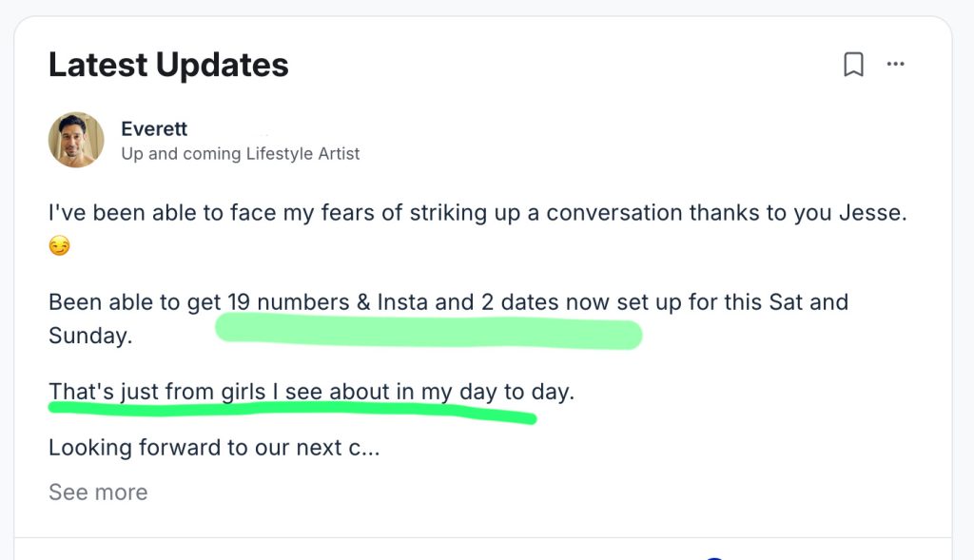The height and width of the screenshot is (560, 974).
Task: Expand the post with See more
Action: tap(98, 492)
